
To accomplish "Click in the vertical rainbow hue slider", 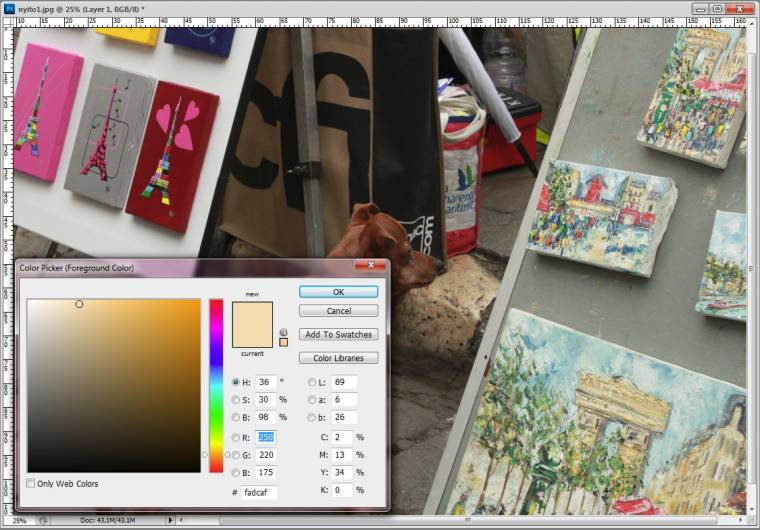I will click(x=216, y=385).
